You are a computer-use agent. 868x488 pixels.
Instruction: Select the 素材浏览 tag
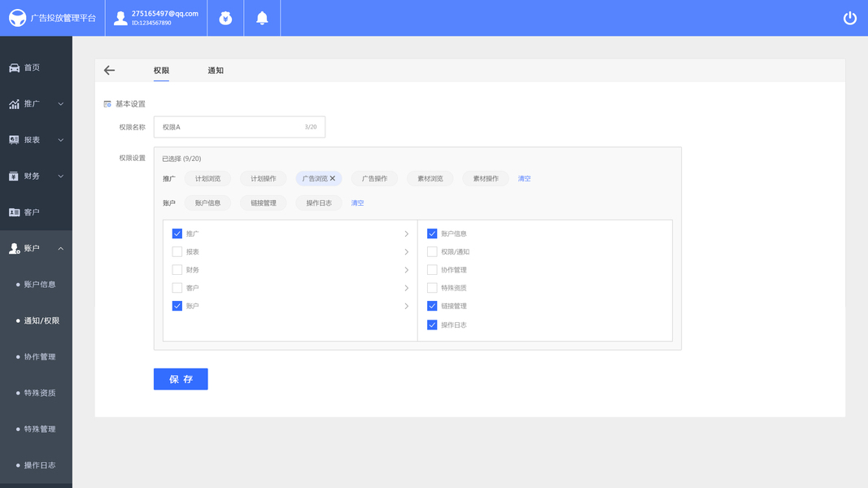point(430,179)
